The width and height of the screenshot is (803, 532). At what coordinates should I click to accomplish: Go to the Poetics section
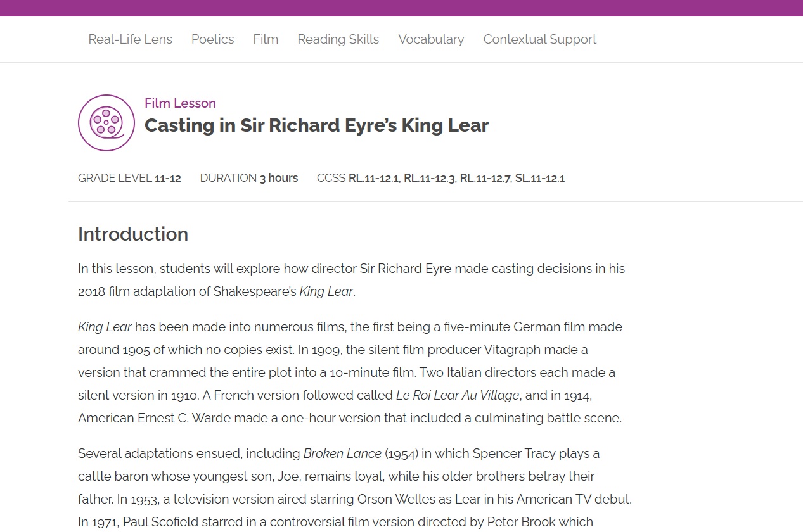click(212, 39)
